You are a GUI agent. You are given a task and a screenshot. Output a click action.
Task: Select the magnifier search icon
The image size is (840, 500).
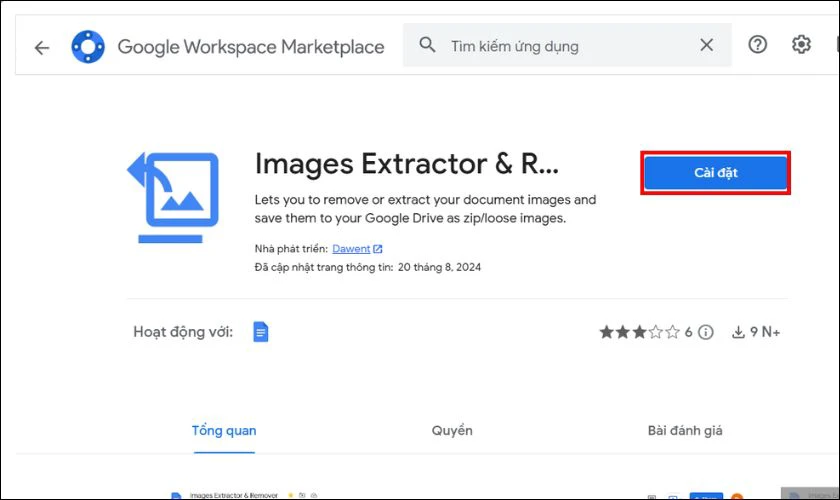click(x=427, y=44)
